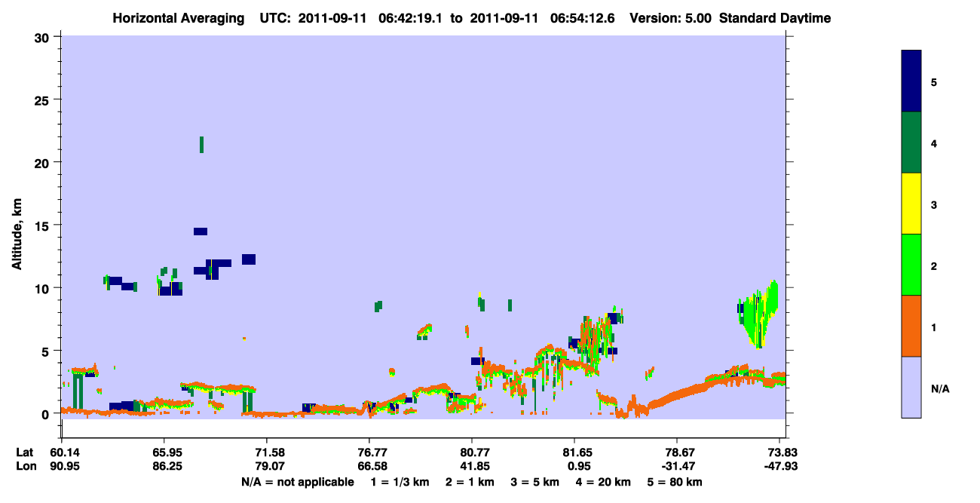Image resolution: width=980 pixels, height=503 pixels.
Task: Click 'Version: 5.00' in the title
Action: pyautogui.click(x=669, y=17)
